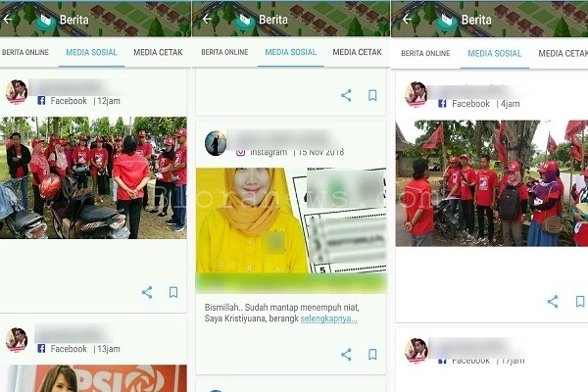Screen dimensions: 588x392
Task: Tap the Berita app logo in right screen header
Action: (x=448, y=22)
